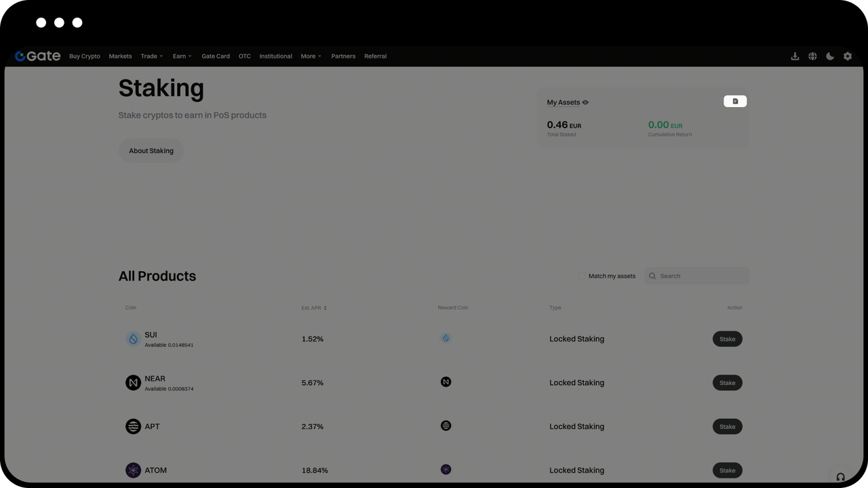The width and height of the screenshot is (868, 488).
Task: Click the Type column header
Action: tap(555, 308)
